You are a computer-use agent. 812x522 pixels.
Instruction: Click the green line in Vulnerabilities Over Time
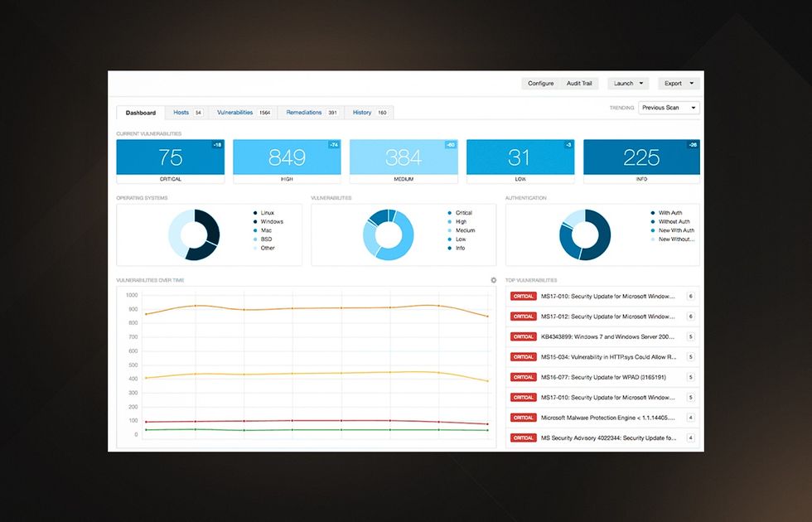(x=317, y=430)
